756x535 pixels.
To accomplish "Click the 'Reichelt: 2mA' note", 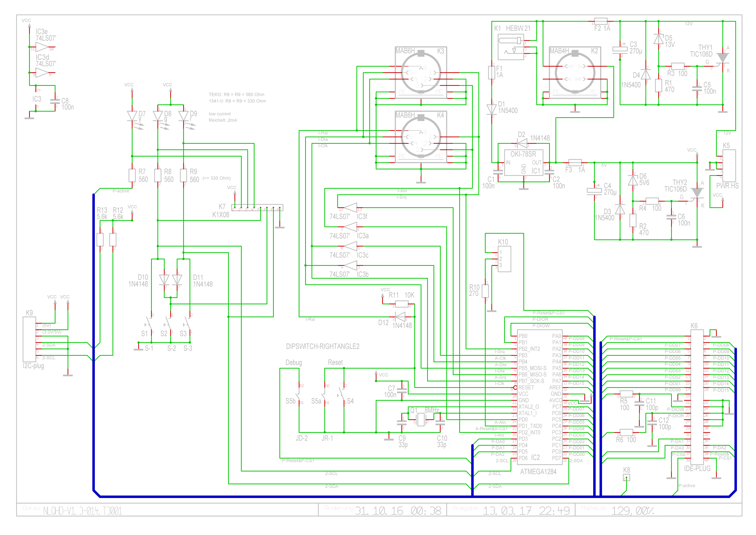I will coord(223,120).
